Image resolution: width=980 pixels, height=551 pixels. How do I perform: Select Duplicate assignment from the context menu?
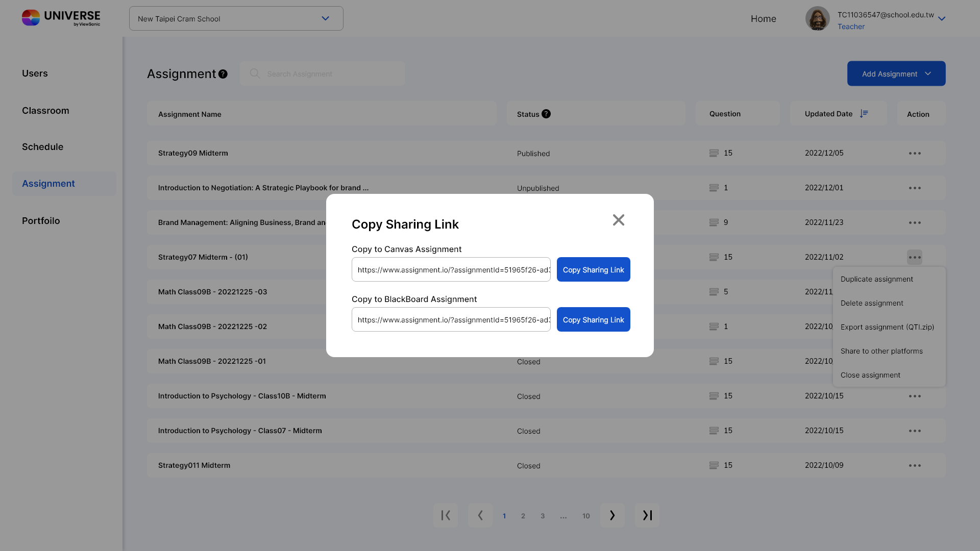[x=876, y=279]
